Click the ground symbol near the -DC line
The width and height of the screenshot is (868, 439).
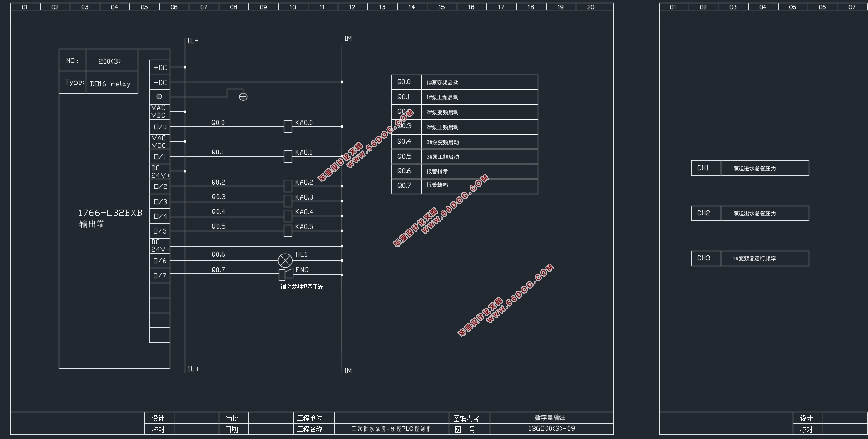tap(243, 96)
